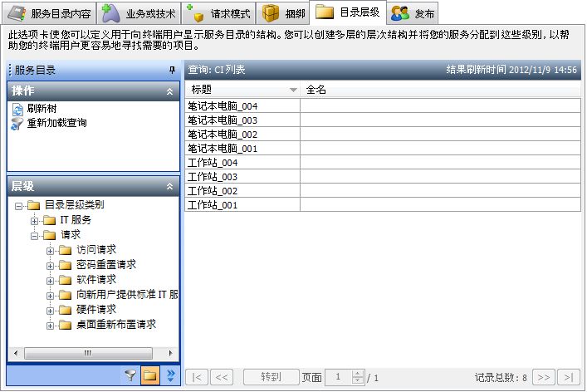Select row 笔记本电脑_004
587x392 pixels.
[x=383, y=106]
